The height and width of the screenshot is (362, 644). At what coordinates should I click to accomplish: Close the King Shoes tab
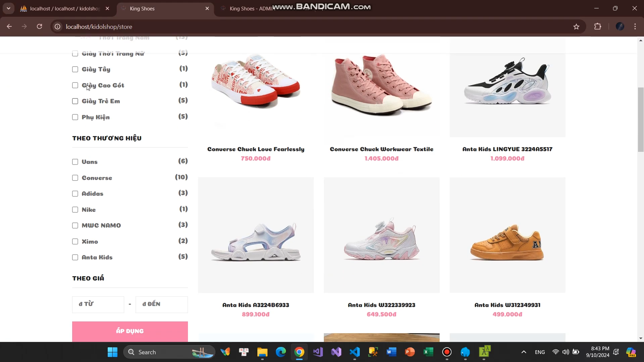point(207,8)
